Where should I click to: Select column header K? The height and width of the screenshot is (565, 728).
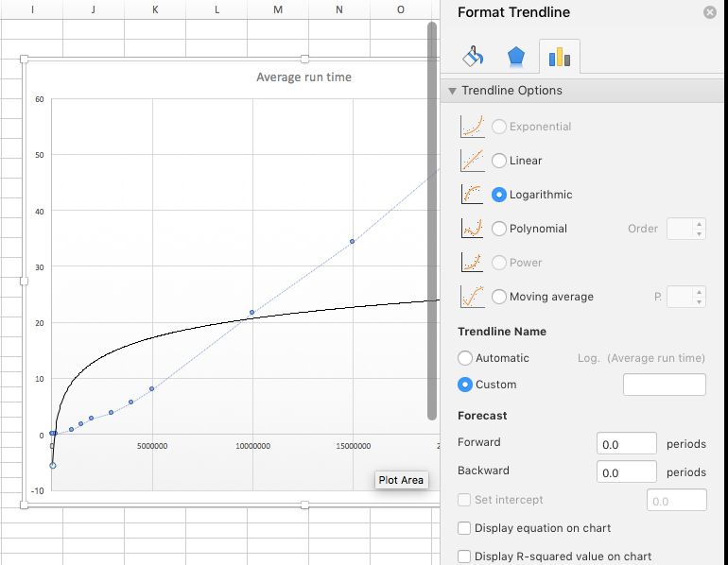click(x=155, y=9)
